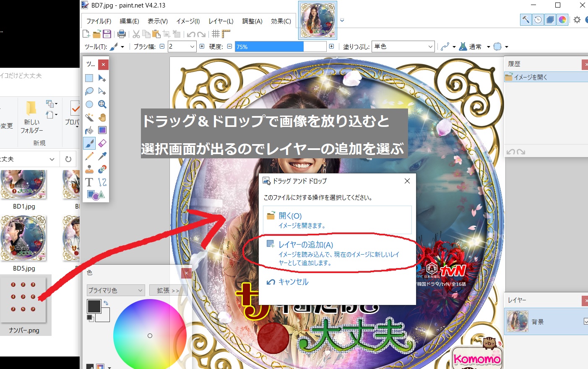588x369 pixels.
Task: Increase brush width with plus button
Action: tap(202, 46)
